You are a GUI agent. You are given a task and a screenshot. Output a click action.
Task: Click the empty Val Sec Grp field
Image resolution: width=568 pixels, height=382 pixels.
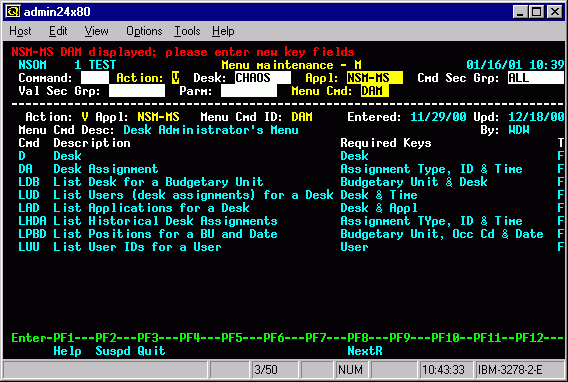pos(137,91)
